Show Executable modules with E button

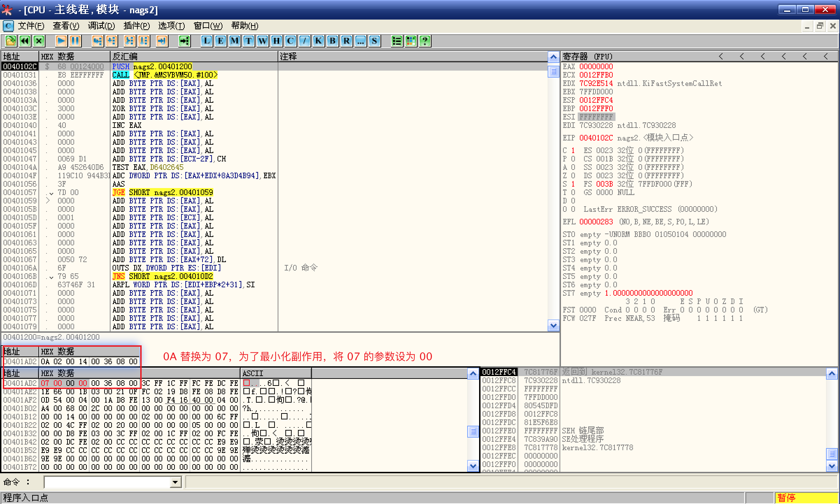point(221,41)
